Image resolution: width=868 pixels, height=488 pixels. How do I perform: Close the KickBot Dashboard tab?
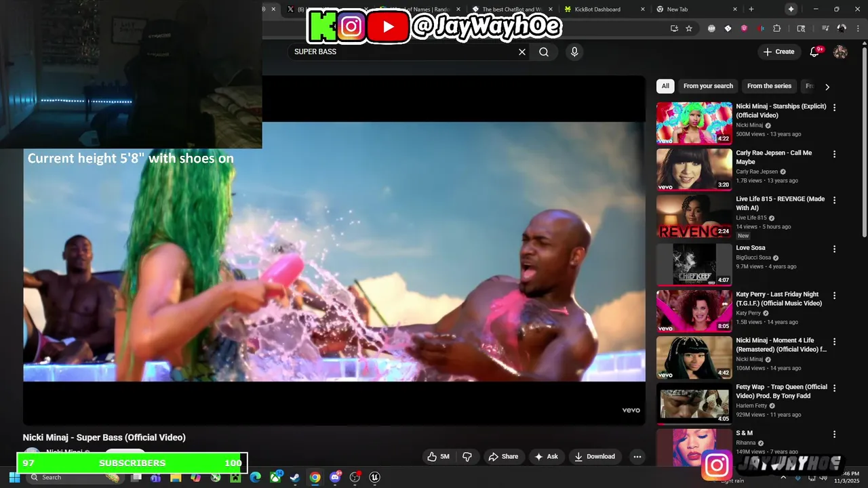tap(643, 9)
